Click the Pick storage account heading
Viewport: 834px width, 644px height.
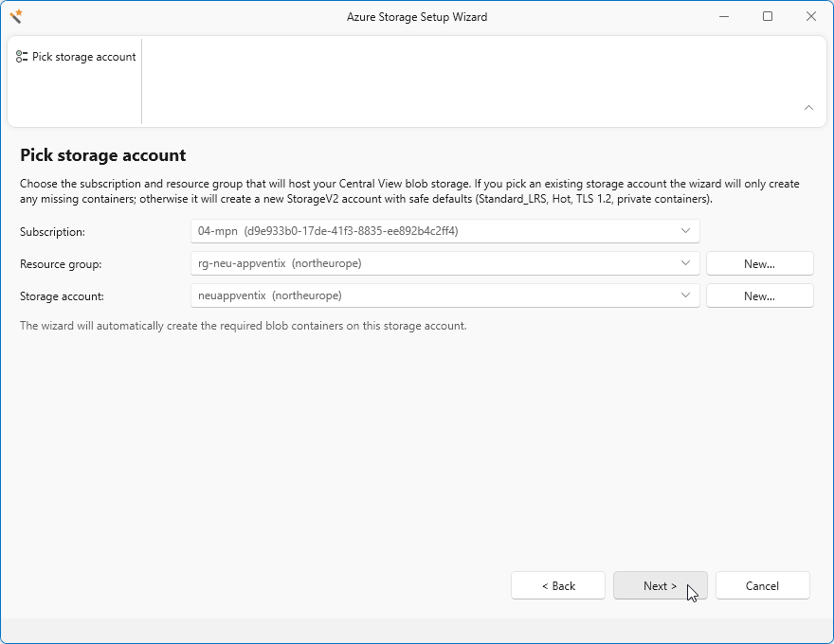tap(103, 155)
